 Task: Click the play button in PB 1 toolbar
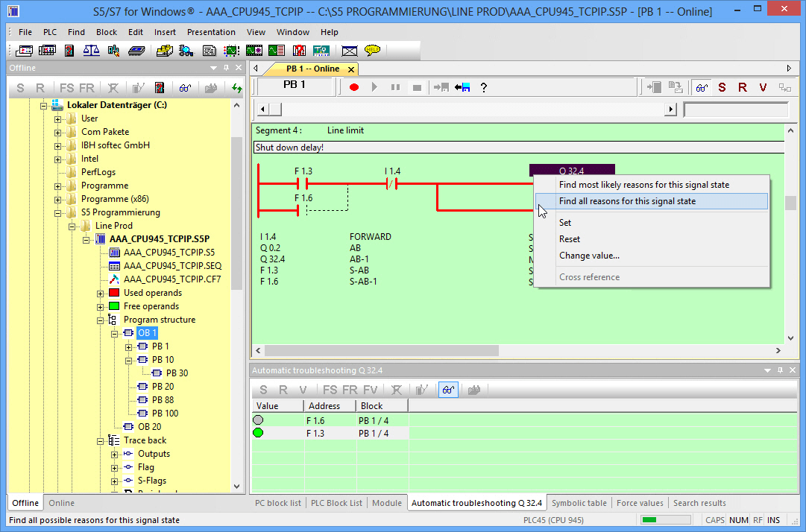point(374,87)
